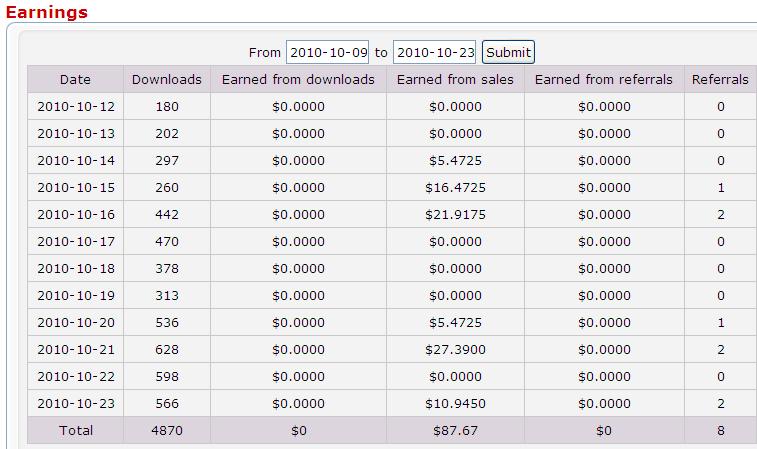Click the Downloads column header
The height and width of the screenshot is (449, 757).
pyautogui.click(x=166, y=80)
